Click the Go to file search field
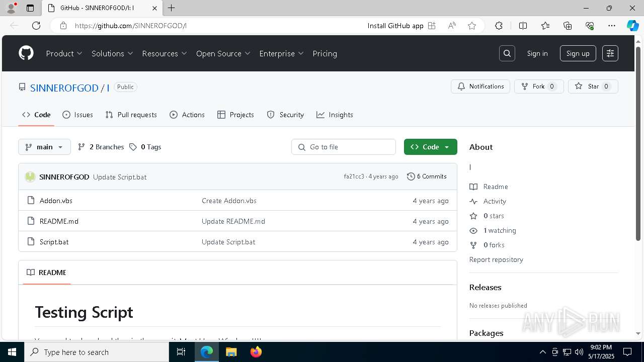This screenshot has width=644, height=362. click(x=344, y=147)
